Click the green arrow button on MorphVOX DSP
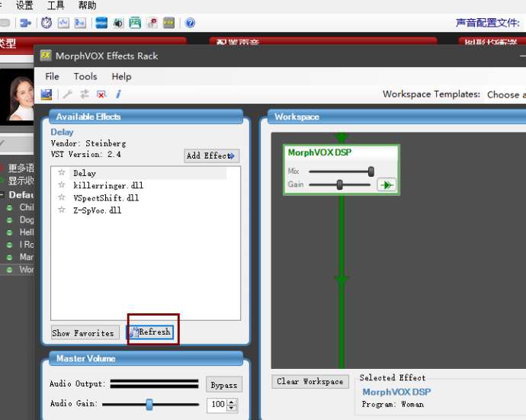 pyautogui.click(x=386, y=184)
